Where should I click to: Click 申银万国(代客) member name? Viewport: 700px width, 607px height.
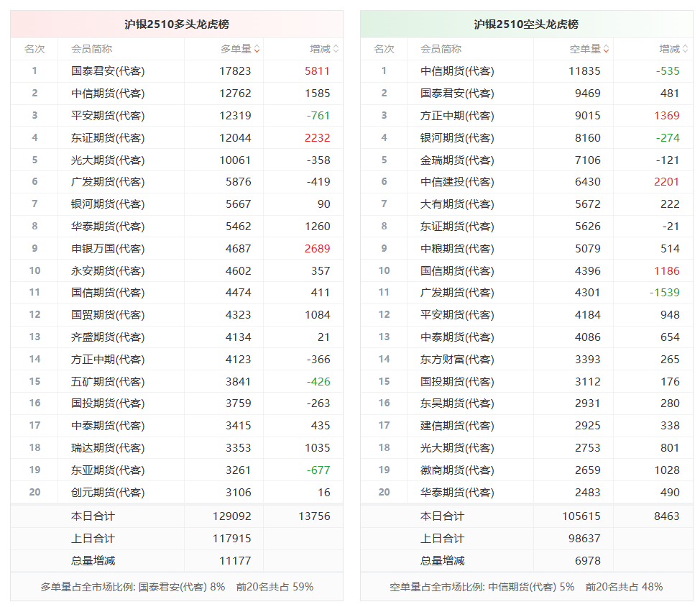[108, 249]
